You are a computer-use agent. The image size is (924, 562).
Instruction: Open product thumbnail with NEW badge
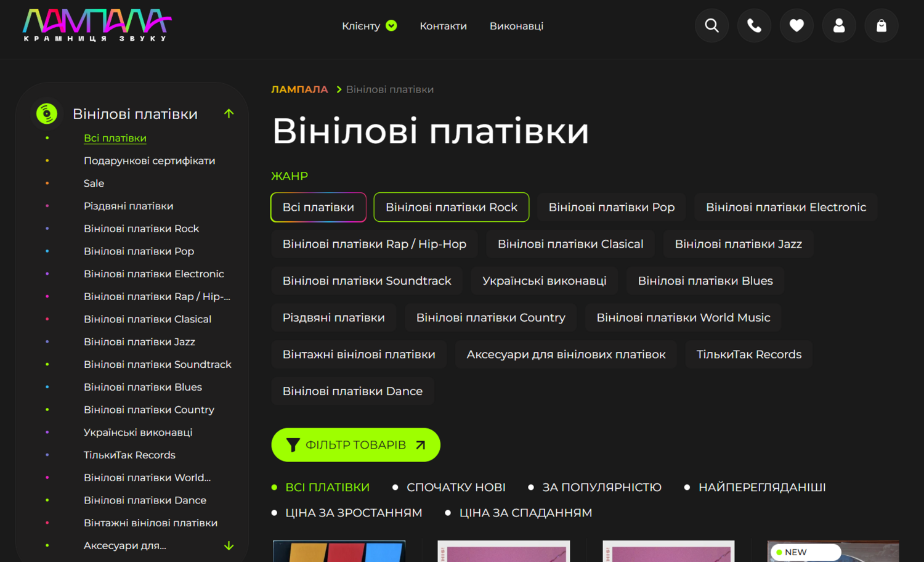[x=833, y=552]
